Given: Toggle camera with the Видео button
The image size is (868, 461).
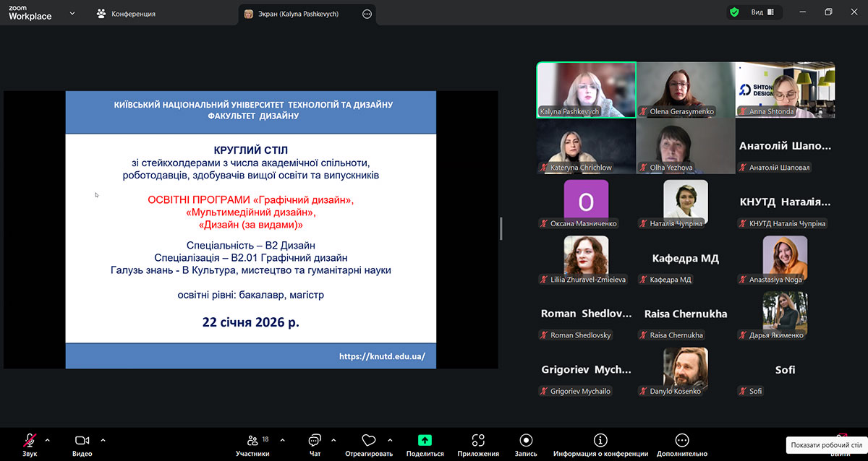Looking at the screenshot, I should [82, 444].
